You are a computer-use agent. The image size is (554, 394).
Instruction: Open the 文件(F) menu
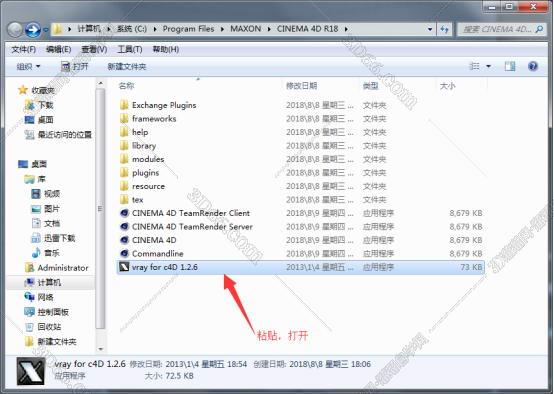[x=24, y=49]
